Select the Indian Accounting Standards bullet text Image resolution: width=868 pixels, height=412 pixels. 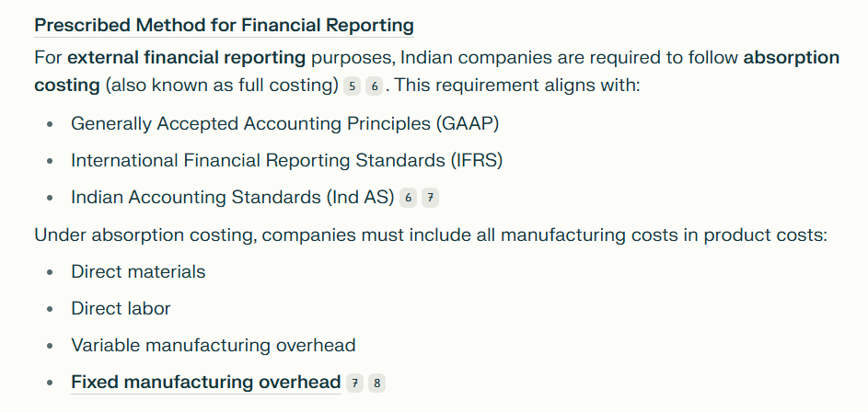coord(233,198)
